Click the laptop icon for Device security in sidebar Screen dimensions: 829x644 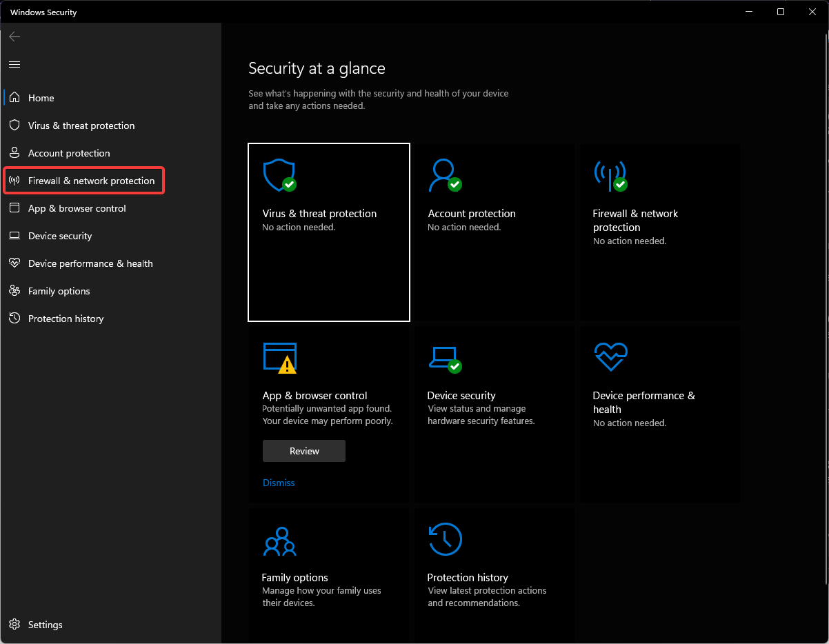pos(14,236)
